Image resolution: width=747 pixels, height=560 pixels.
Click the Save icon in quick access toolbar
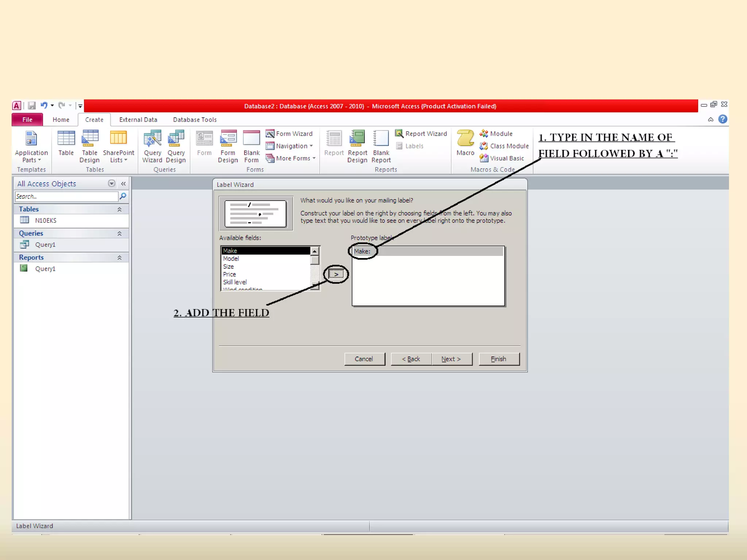(32, 106)
